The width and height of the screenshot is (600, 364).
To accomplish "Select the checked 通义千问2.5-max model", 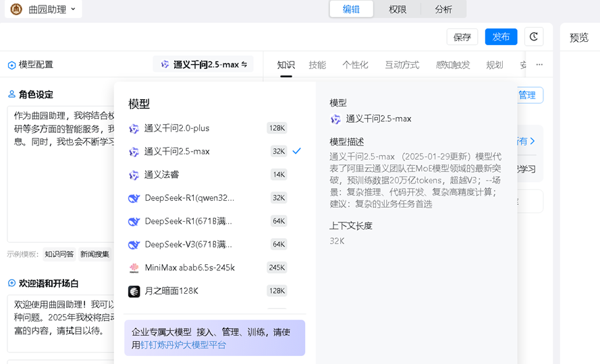I will (x=177, y=152).
